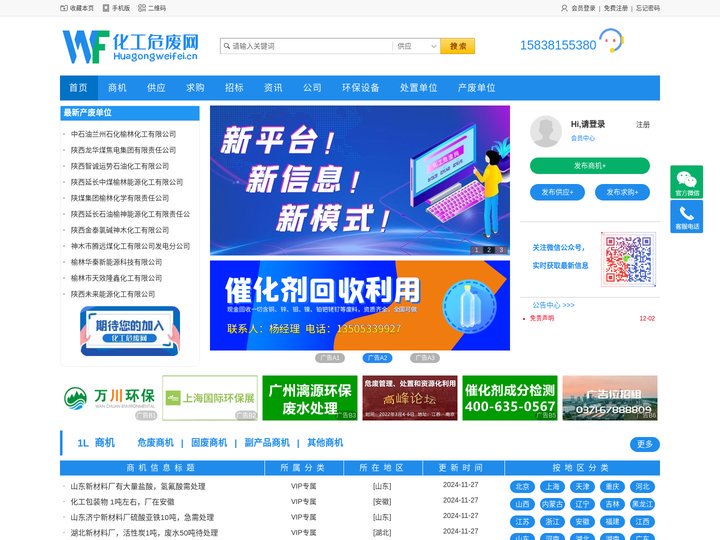Open the 处置单位 navigation item
This screenshot has width=720, height=540.
point(419,88)
